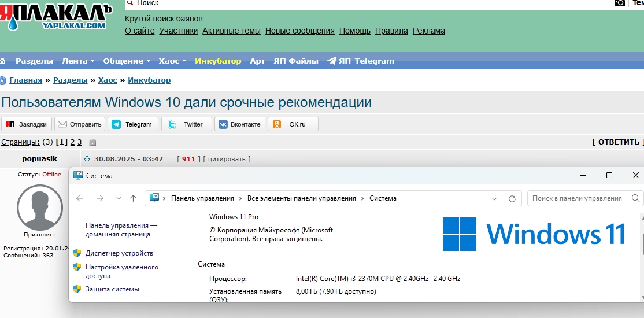Screen dimensions: 644x318
Task: Click the Отправить share button
Action: click(x=80, y=124)
